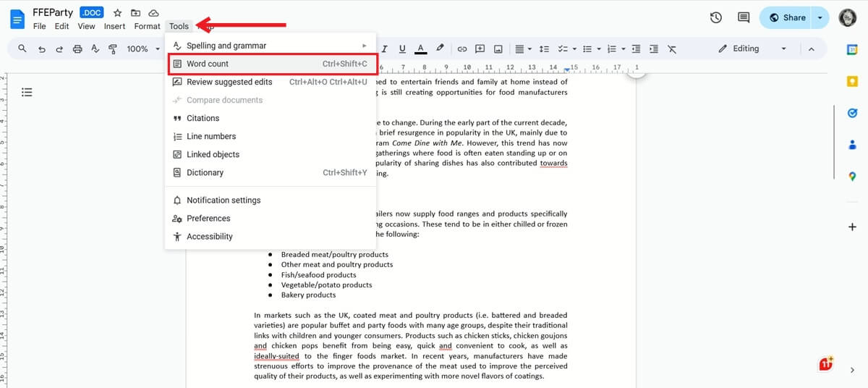Open the zoom 100% dropdown

coord(143,48)
